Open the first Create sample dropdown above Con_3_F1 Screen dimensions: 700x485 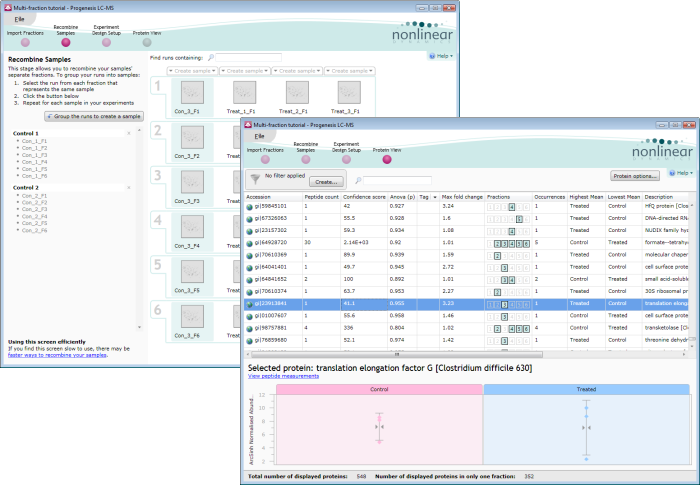(192, 71)
